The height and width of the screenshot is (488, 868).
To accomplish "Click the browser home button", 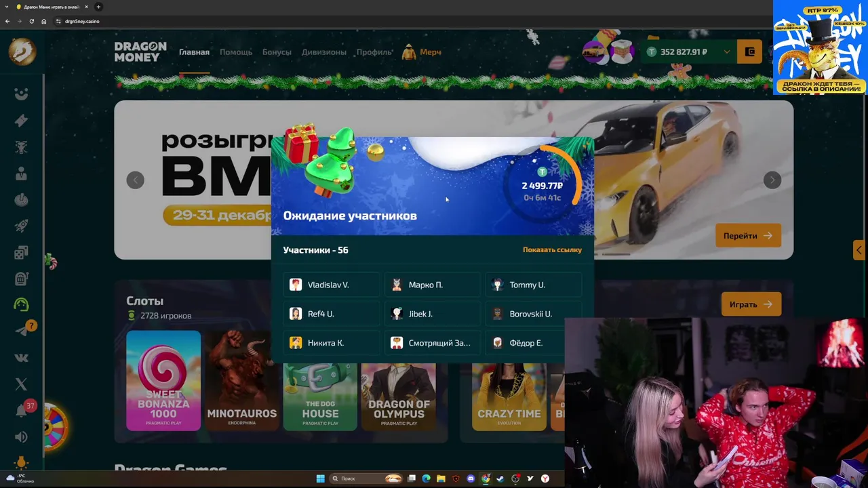I will [44, 21].
